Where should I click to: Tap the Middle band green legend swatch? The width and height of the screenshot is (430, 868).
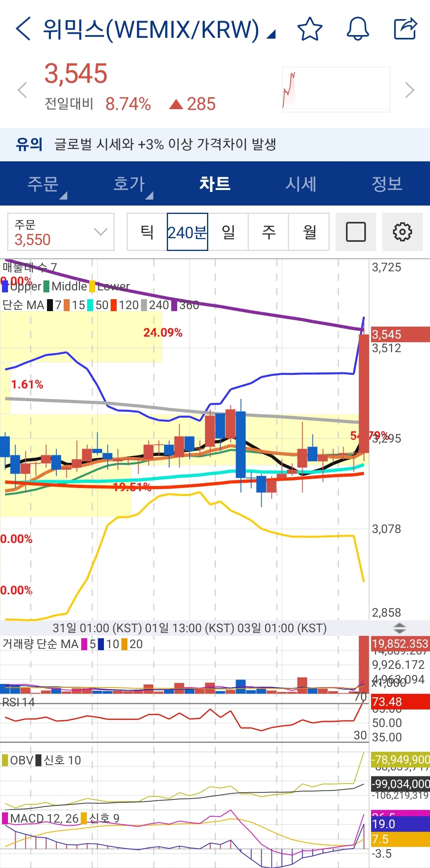point(46,286)
